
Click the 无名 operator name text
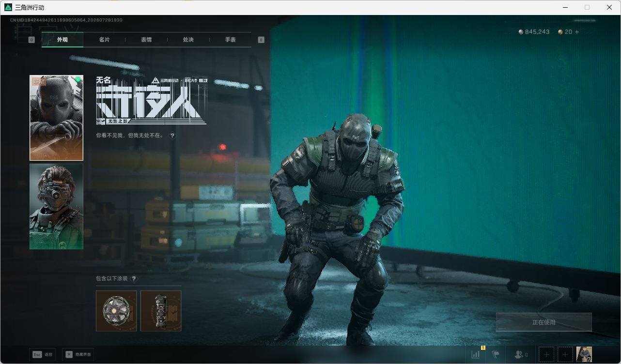pyautogui.click(x=104, y=80)
